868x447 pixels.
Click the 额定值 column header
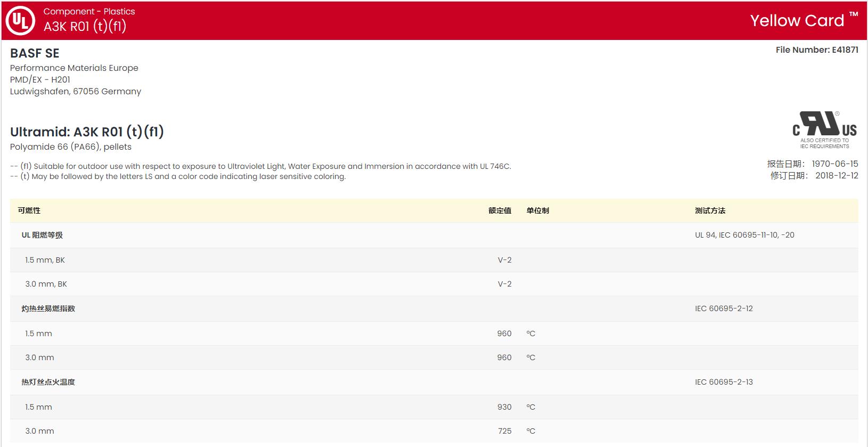tap(500, 210)
